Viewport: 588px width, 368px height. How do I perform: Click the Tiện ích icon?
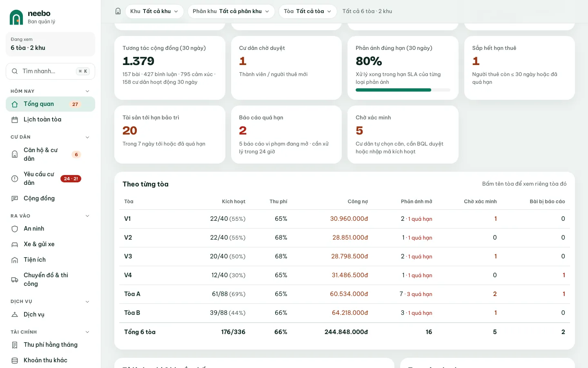15,260
